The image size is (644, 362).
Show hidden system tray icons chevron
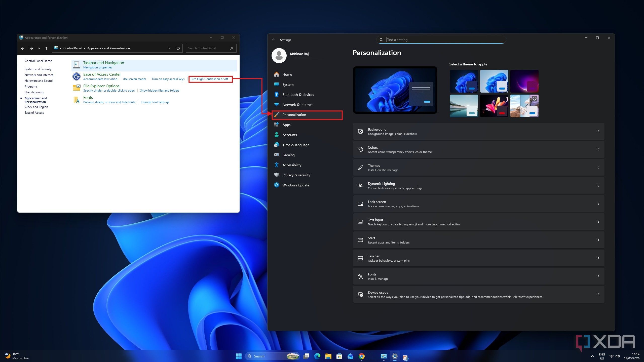pyautogui.click(x=592, y=356)
